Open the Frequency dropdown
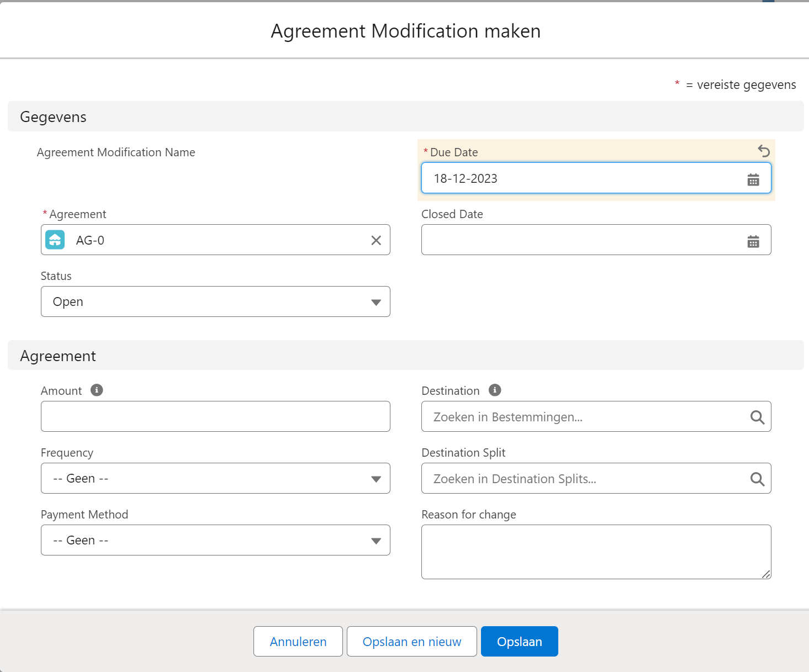 coord(215,478)
